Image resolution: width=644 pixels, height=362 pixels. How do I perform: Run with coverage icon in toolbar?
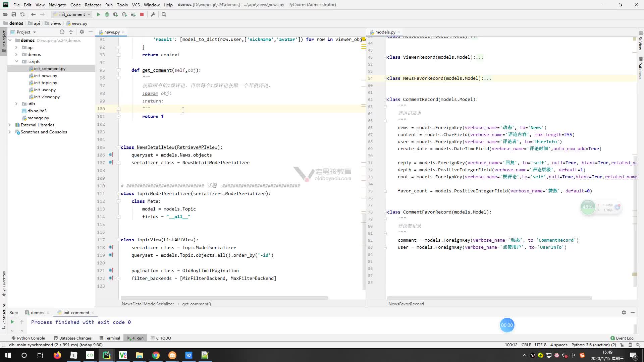[x=116, y=14]
